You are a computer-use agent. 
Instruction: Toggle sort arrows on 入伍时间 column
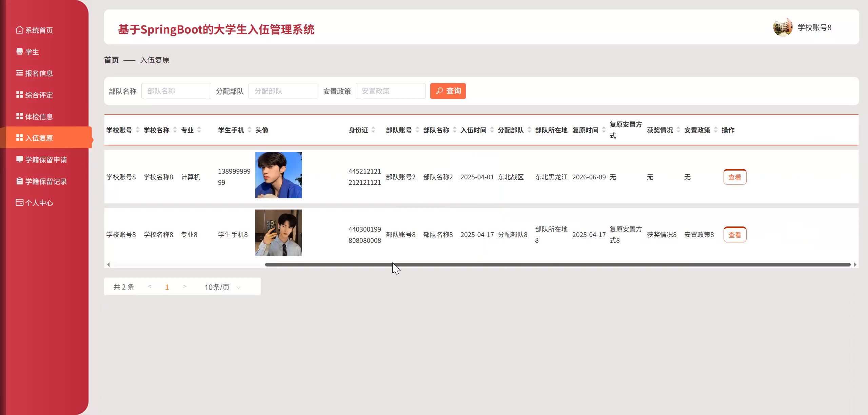pyautogui.click(x=492, y=130)
